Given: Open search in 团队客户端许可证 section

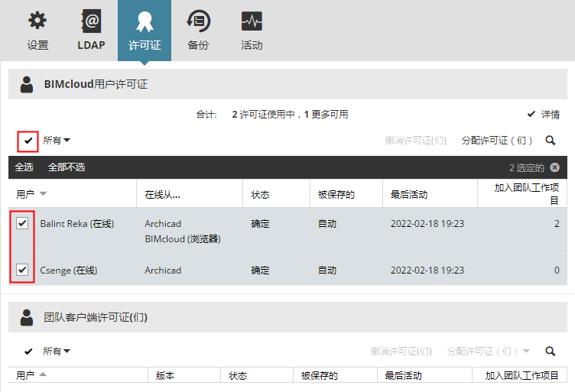Looking at the screenshot, I should [550, 352].
